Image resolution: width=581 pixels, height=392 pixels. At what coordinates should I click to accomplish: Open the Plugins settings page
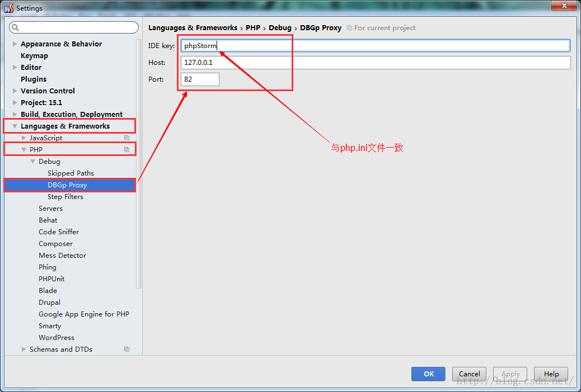34,79
